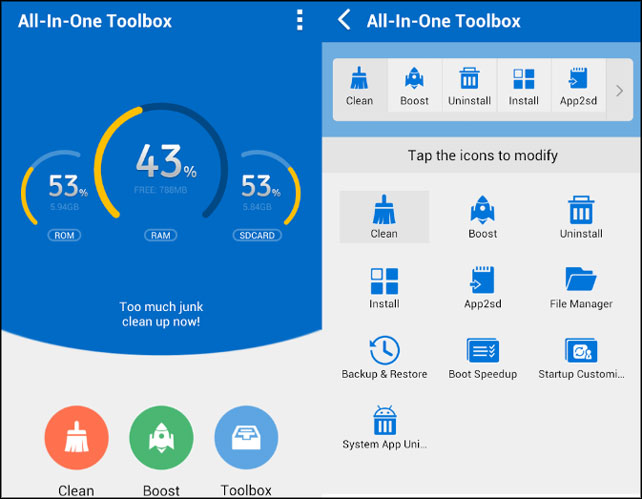Tap the "Too much junk clean up now!" message
Image resolution: width=642 pixels, height=499 pixels.
point(160,314)
